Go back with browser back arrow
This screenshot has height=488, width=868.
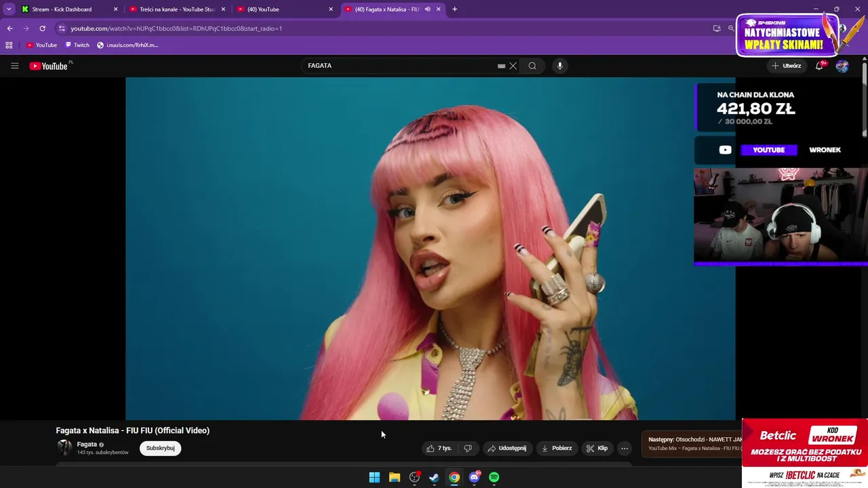[x=10, y=28]
